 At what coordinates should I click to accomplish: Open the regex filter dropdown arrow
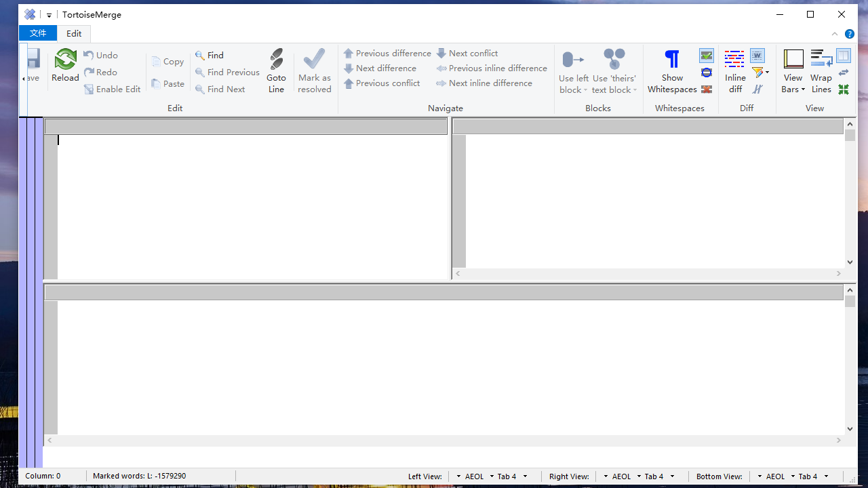point(767,73)
